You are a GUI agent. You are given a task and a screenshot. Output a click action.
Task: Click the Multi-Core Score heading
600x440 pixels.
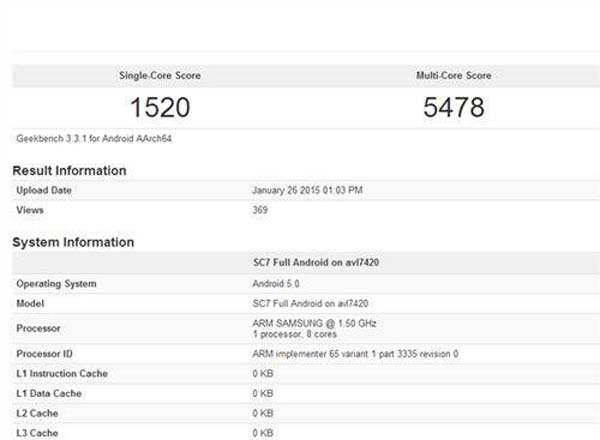pyautogui.click(x=454, y=75)
